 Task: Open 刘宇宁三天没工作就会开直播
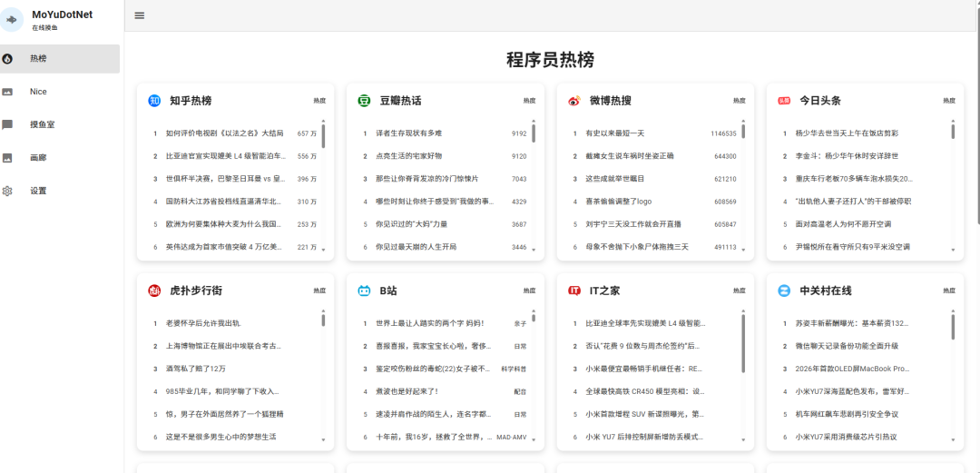tap(633, 224)
